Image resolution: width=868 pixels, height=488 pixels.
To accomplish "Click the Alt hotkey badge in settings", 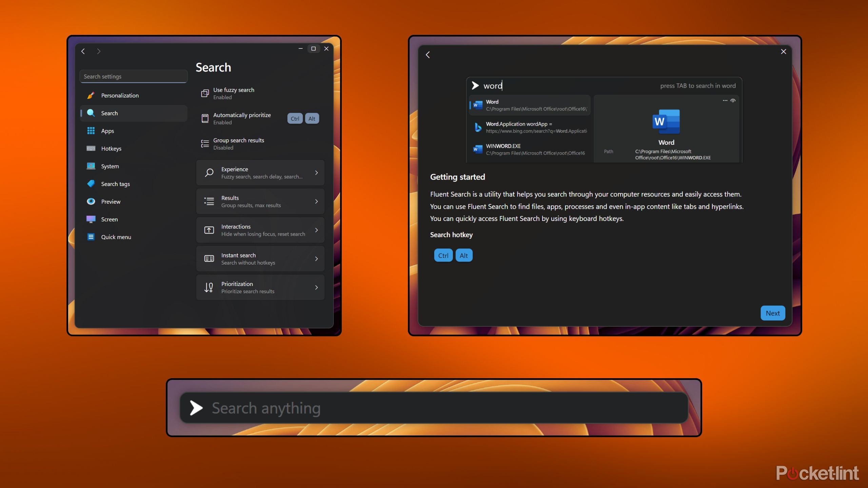I will (x=312, y=119).
